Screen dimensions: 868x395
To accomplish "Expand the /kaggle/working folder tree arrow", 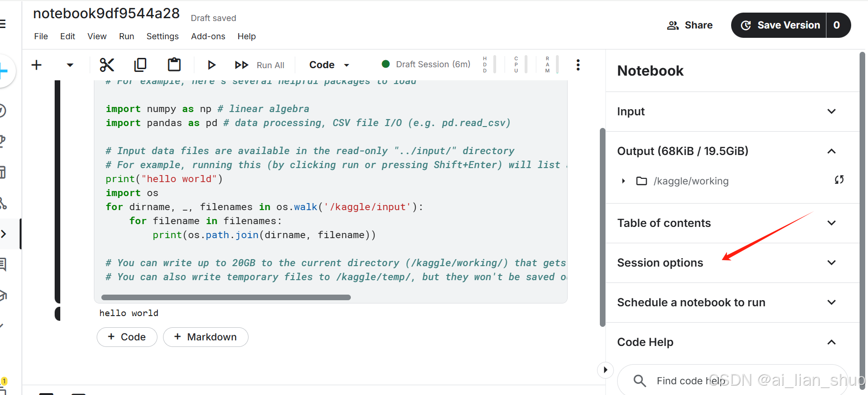I will (x=623, y=181).
